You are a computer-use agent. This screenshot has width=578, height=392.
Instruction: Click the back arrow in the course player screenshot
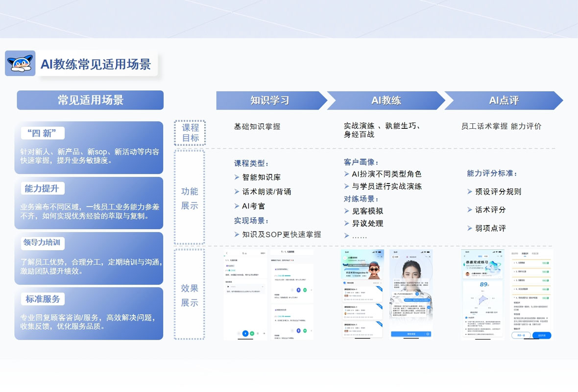click(226, 253)
